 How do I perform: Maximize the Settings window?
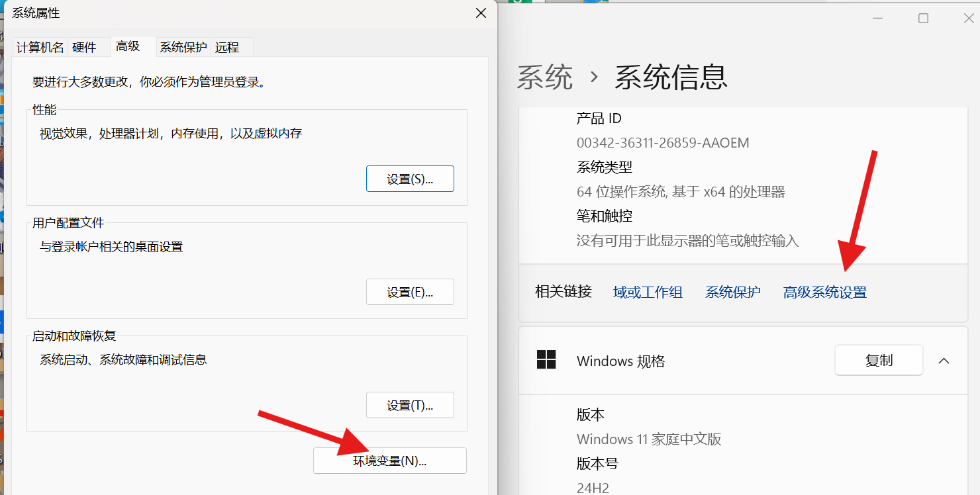(923, 19)
